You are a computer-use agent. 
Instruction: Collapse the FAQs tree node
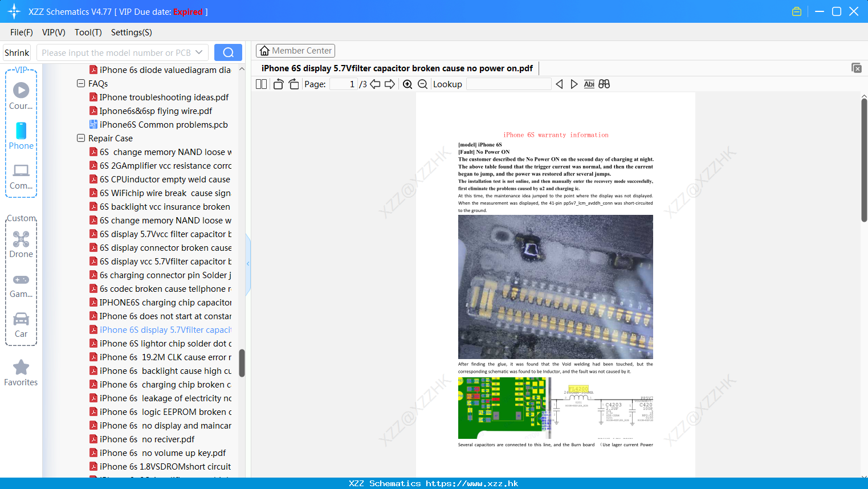pyautogui.click(x=81, y=83)
